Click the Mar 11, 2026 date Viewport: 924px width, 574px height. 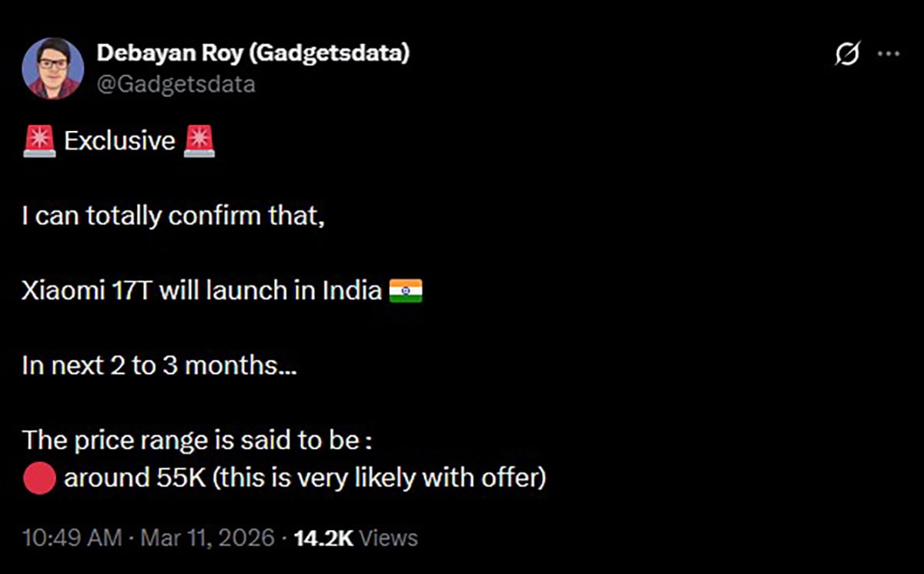(x=207, y=538)
